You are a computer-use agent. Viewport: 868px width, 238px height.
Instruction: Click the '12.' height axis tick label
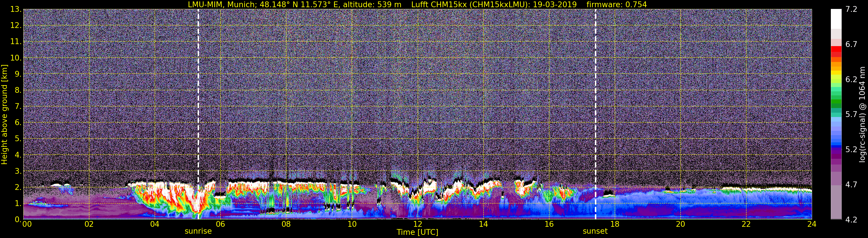16,25
